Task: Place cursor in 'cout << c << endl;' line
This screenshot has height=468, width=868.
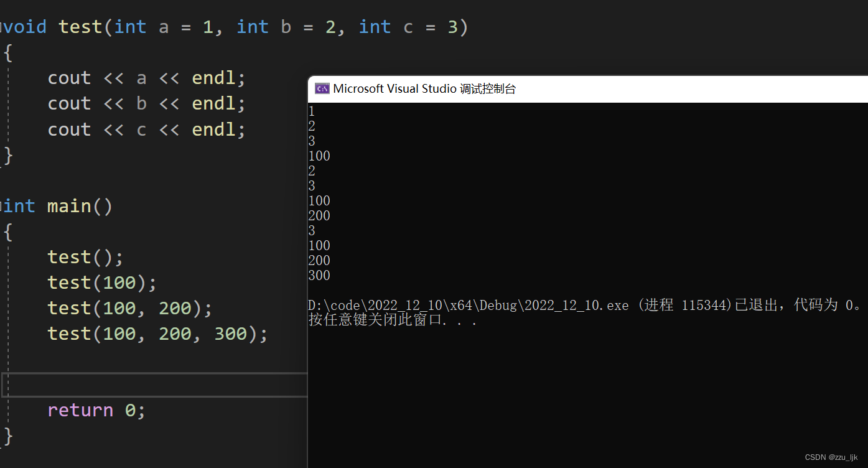Action: tap(147, 129)
